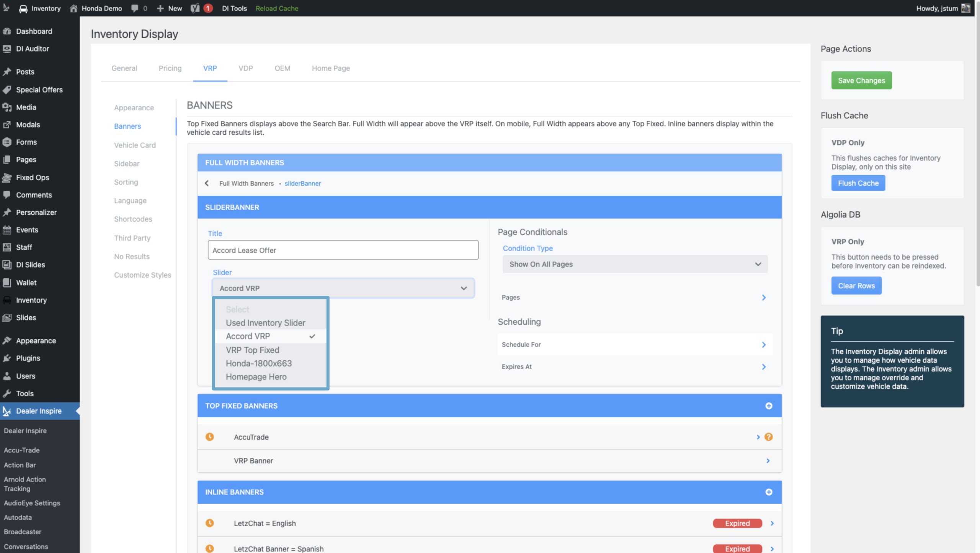Screen dimensions: 980x553
Task: Open the Modals sidebar icon
Action: coord(7,124)
